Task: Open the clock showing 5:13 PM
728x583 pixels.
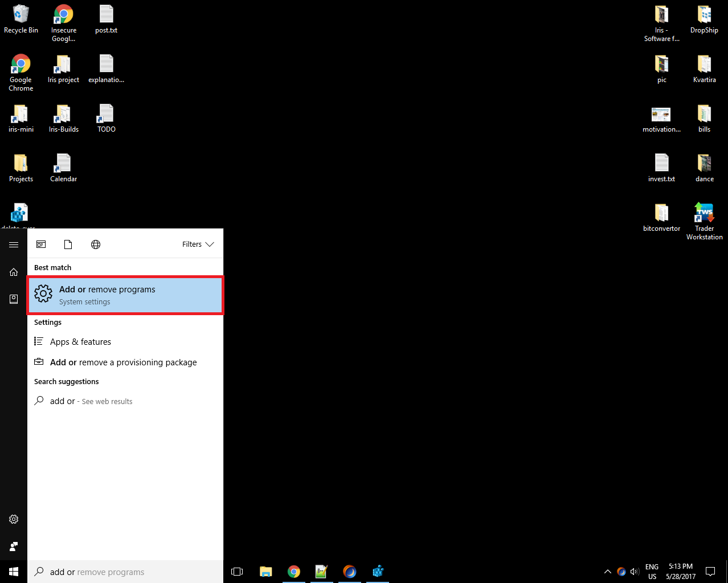Action: pyautogui.click(x=681, y=572)
